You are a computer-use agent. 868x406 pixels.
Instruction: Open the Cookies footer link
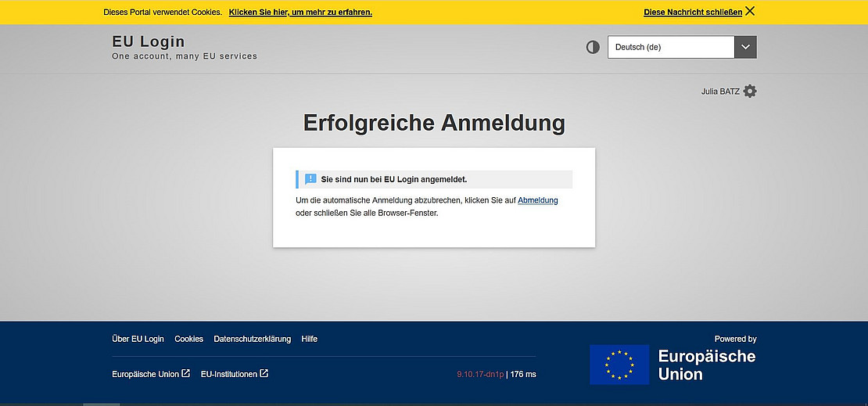click(188, 339)
